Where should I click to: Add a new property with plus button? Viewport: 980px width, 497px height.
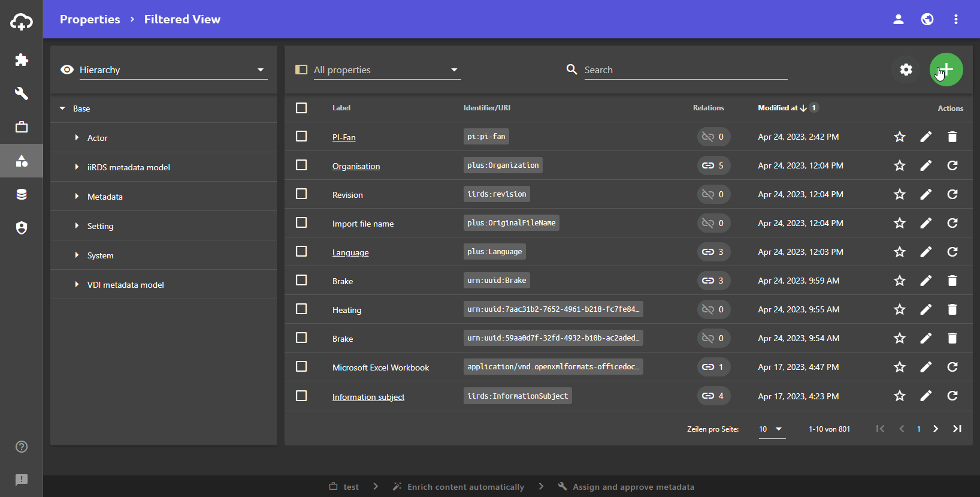(946, 70)
